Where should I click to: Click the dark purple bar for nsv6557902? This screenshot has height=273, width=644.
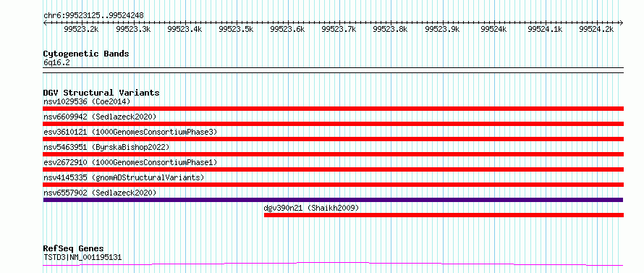click(333, 200)
